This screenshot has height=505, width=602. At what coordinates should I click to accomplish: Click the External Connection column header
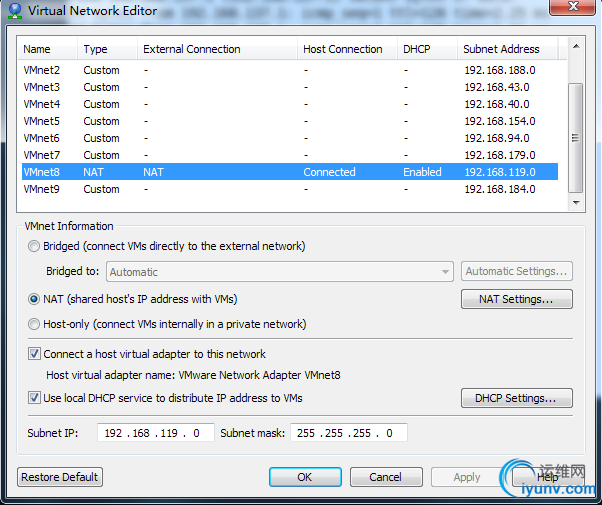[217, 49]
